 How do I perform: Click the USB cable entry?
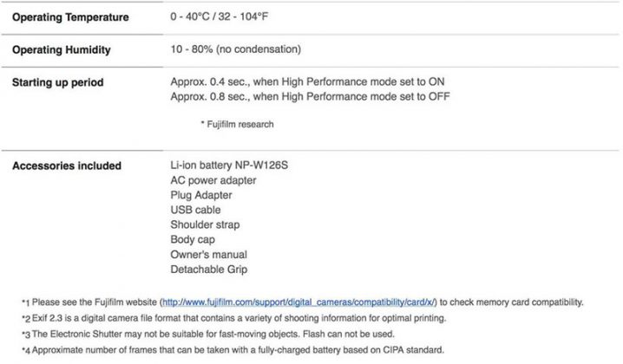(x=196, y=210)
